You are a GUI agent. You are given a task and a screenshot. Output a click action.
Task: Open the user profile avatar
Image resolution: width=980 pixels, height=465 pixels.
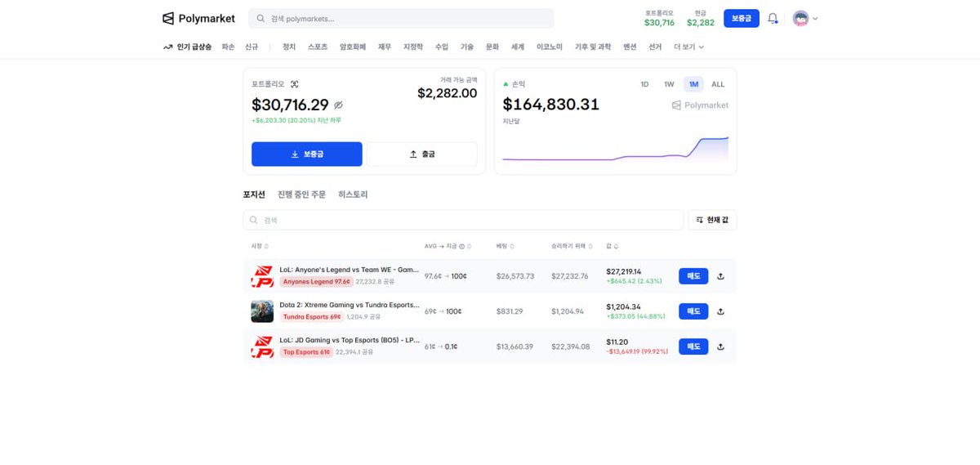pos(800,18)
